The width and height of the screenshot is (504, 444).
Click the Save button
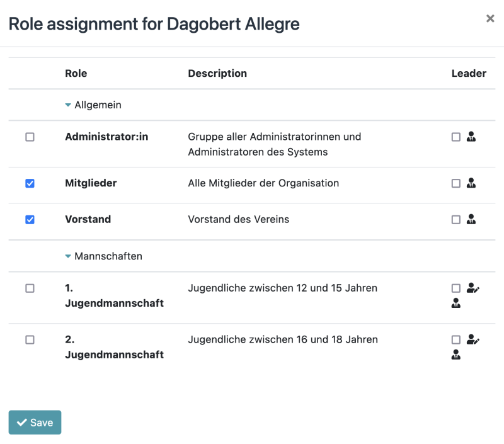34,422
